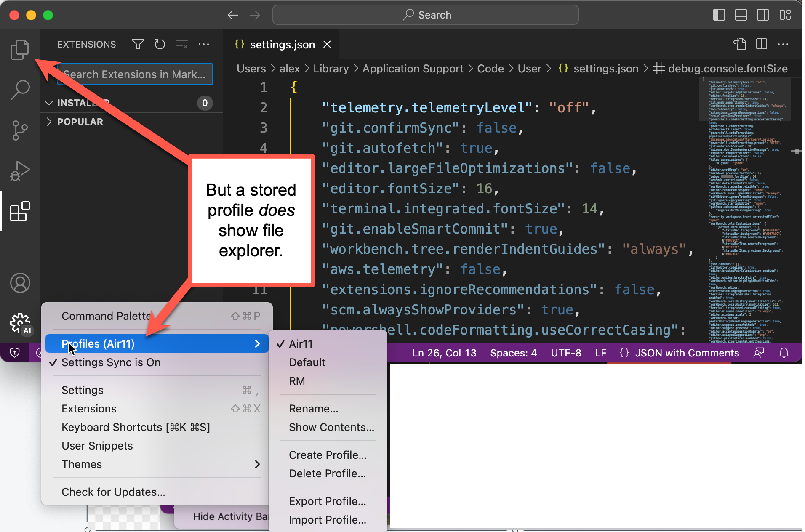Disable Settings Sync via its menu entry
This screenshot has width=805, height=532.
pyautogui.click(x=111, y=362)
